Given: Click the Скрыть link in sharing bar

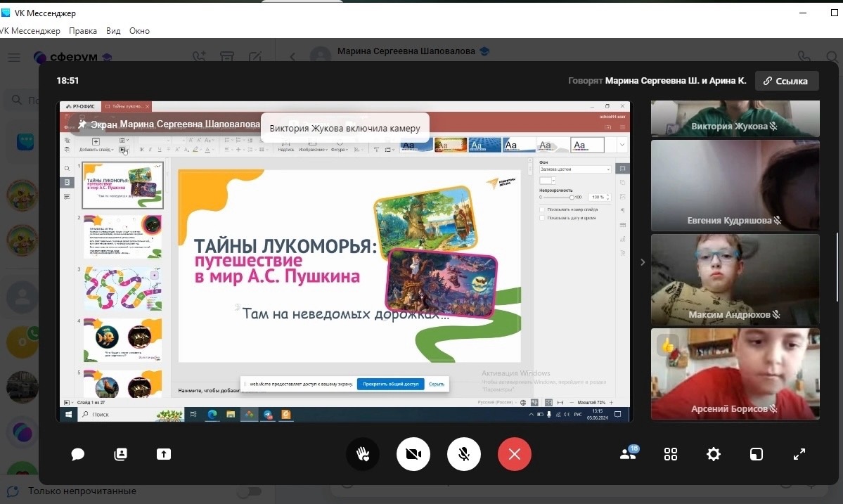Looking at the screenshot, I should pos(437,385).
